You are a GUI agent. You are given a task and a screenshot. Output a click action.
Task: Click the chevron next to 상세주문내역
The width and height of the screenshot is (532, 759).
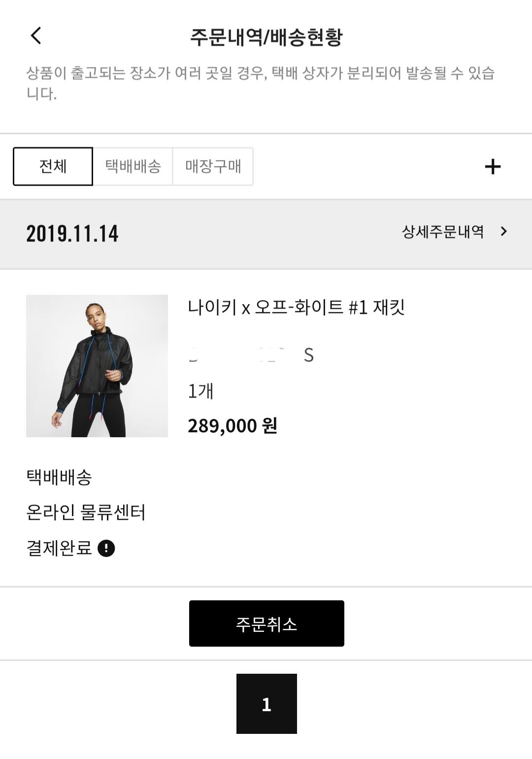503,231
